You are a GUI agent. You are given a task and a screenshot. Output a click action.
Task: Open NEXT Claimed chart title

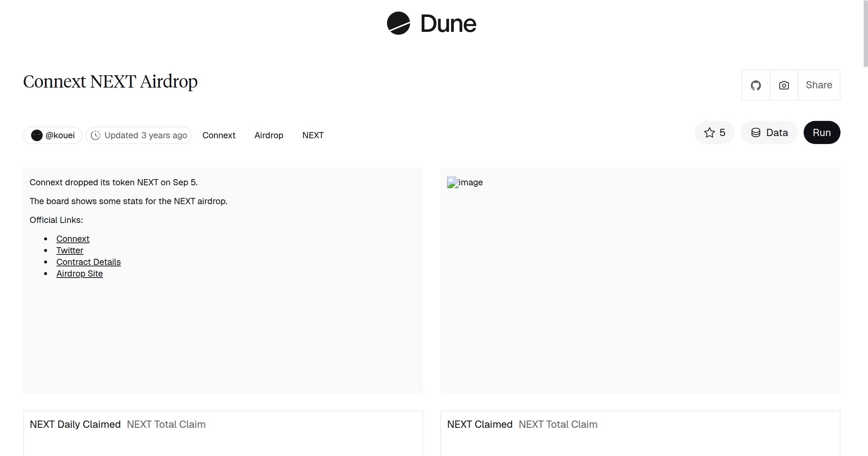[x=480, y=424]
